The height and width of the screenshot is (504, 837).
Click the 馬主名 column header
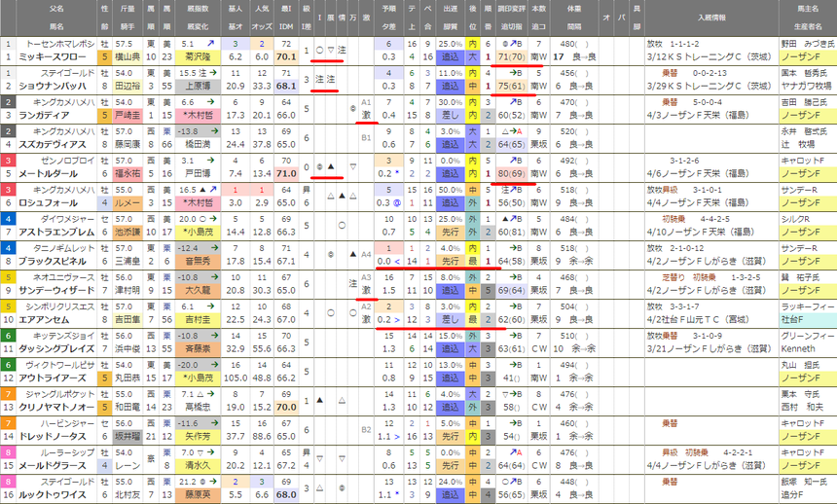808,9
